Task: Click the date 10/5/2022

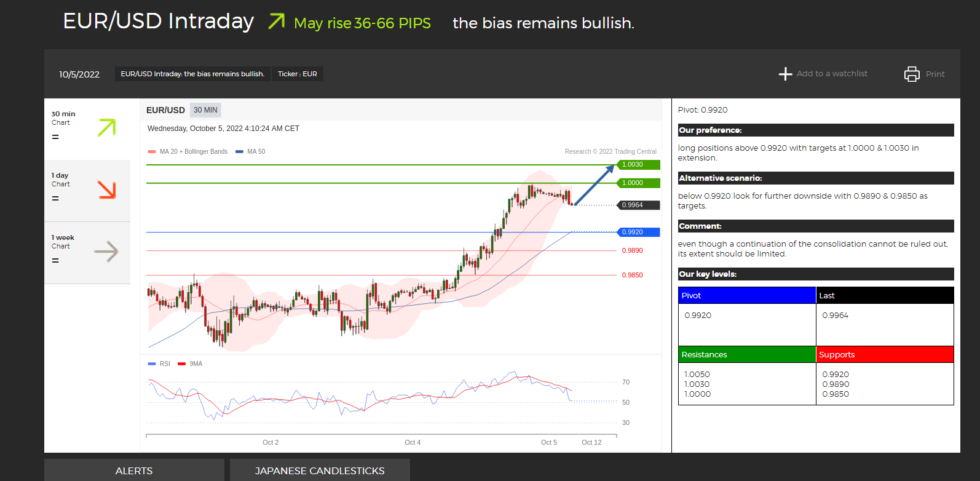Action: click(x=79, y=74)
